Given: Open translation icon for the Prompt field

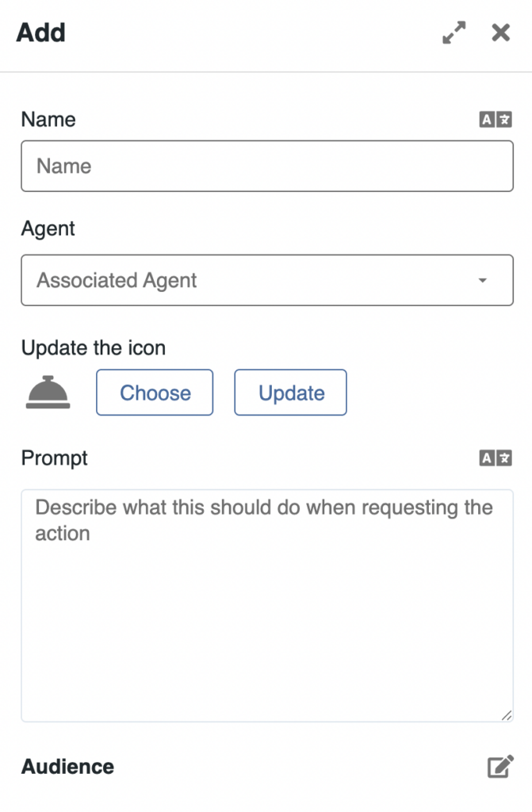Looking at the screenshot, I should pyautogui.click(x=496, y=458).
